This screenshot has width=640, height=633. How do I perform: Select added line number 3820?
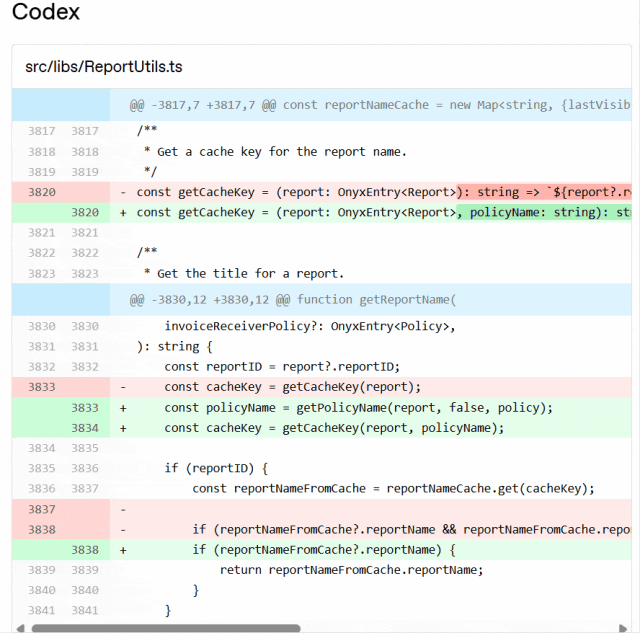coord(85,212)
